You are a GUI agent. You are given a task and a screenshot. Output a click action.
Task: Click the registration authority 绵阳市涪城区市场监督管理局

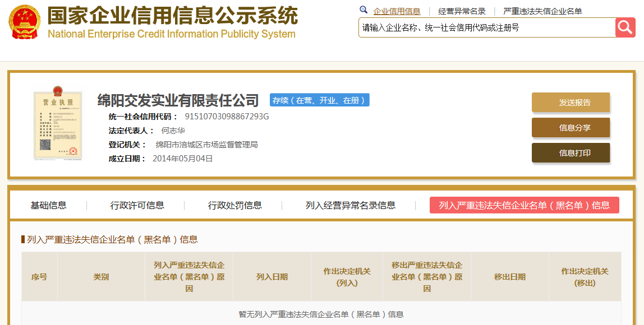point(206,145)
